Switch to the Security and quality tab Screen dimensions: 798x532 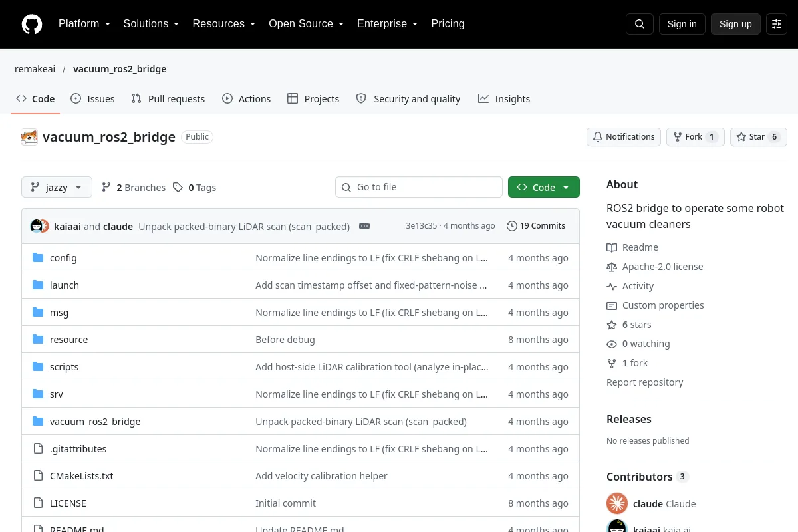click(x=408, y=99)
